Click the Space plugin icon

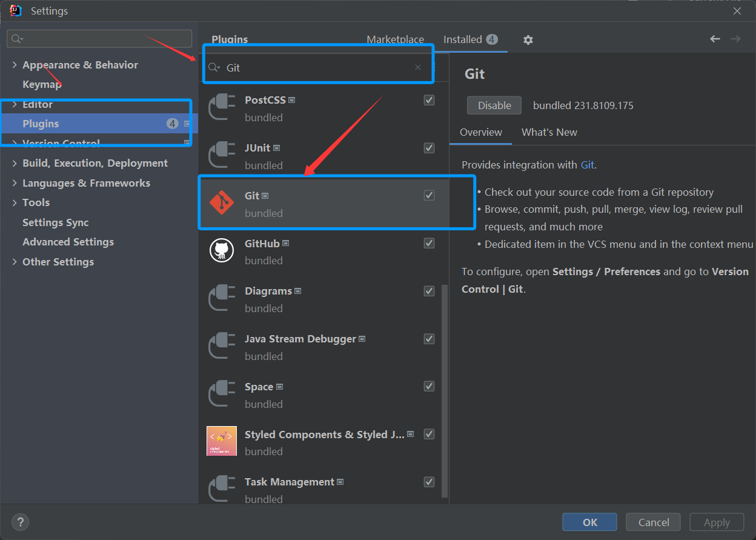click(221, 393)
